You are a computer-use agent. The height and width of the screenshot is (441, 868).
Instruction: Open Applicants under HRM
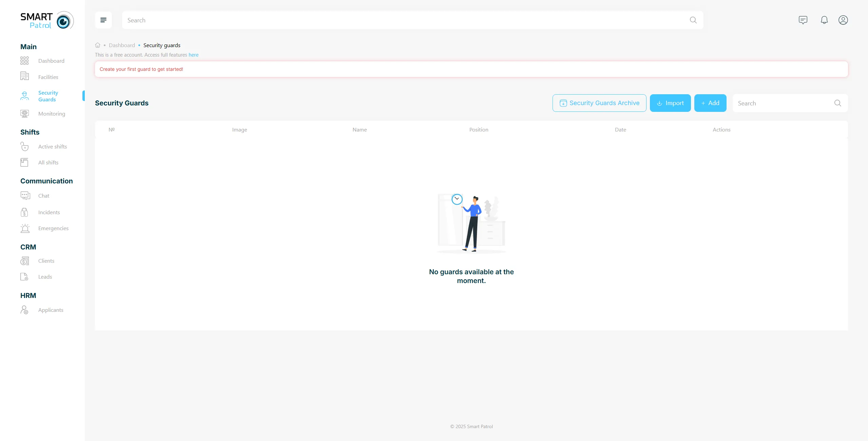[51, 310]
